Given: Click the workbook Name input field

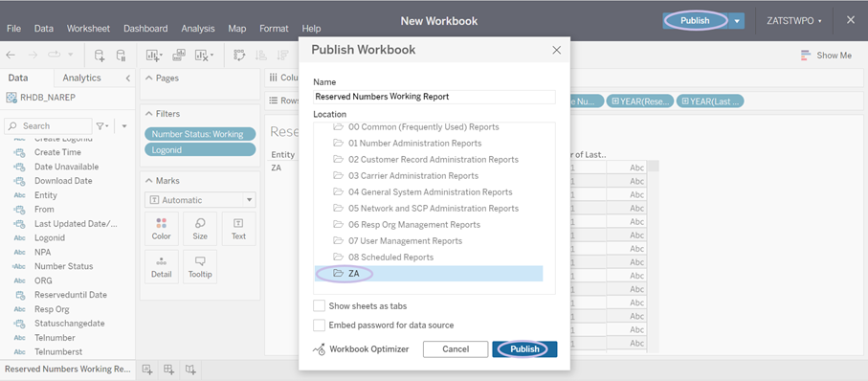Looking at the screenshot, I should [434, 97].
